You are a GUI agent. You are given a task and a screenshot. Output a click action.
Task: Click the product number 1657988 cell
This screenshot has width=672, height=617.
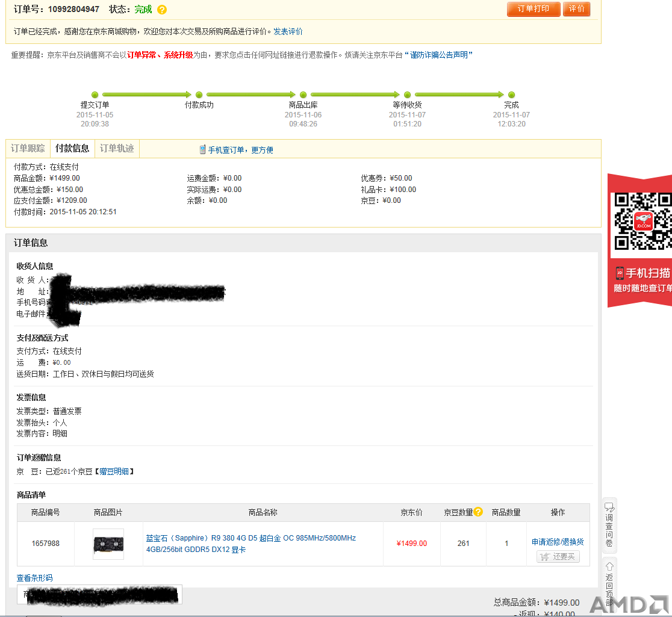[x=45, y=544]
